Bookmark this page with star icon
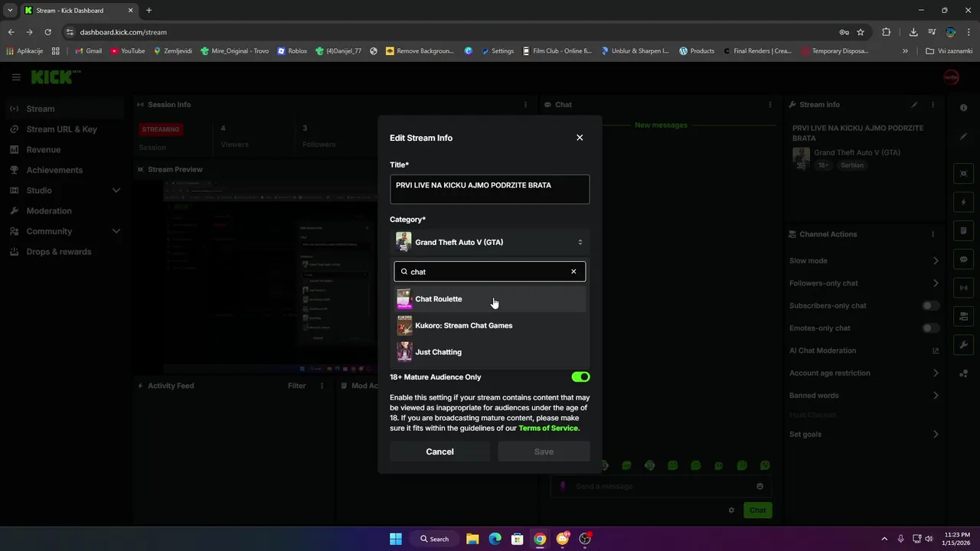Image resolution: width=980 pixels, height=551 pixels. [x=861, y=32]
